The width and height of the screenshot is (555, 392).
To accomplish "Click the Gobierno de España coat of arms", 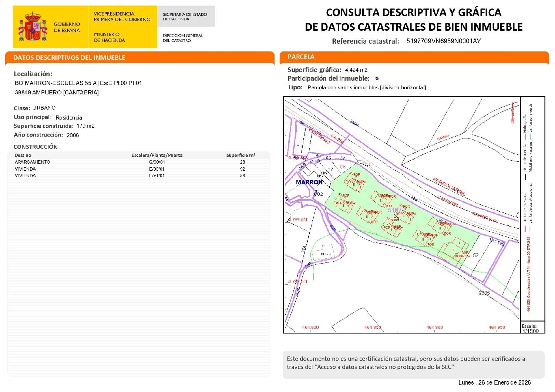I will point(33,27).
